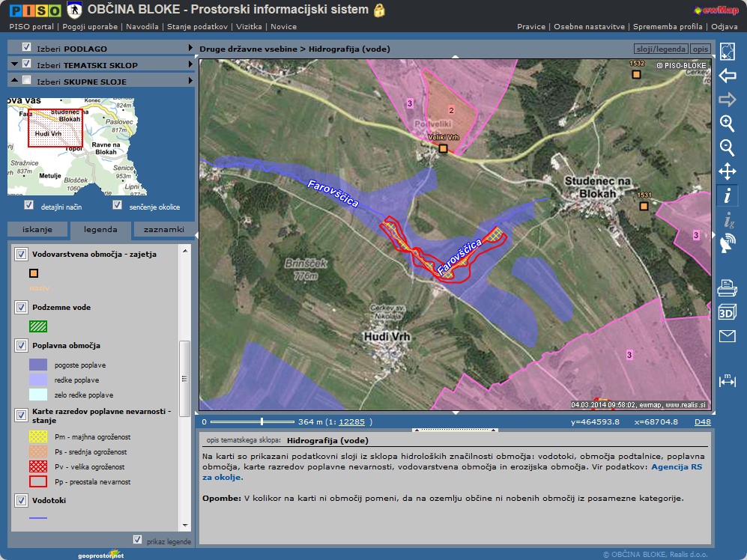Expand the 'Izberi SKUPNE SLOJE' flyout arrow
This screenshot has width=747, height=560.
(191, 81)
